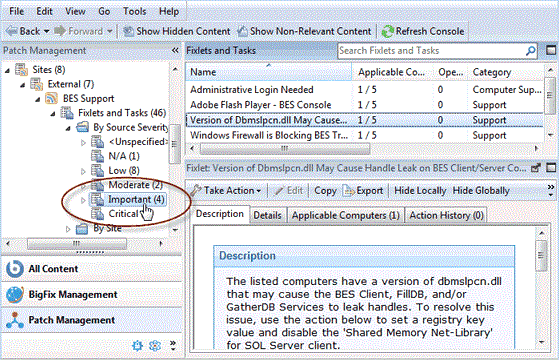
Task: Click the Forward arrow icon
Action: 60,31
